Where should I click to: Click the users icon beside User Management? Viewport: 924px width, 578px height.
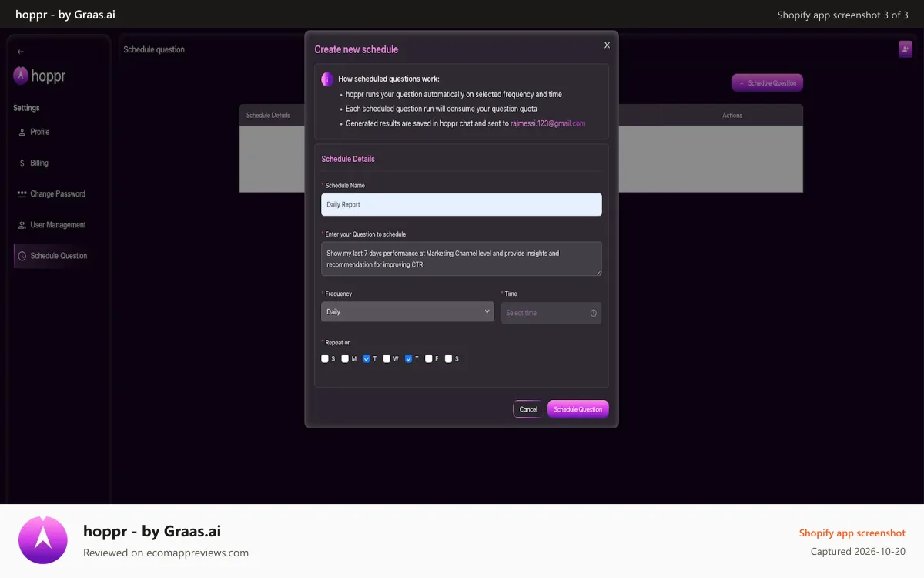pos(22,225)
